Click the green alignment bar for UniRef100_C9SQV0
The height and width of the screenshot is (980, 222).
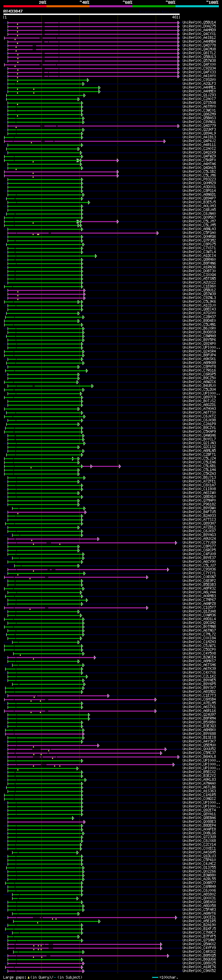[x=48, y=80]
